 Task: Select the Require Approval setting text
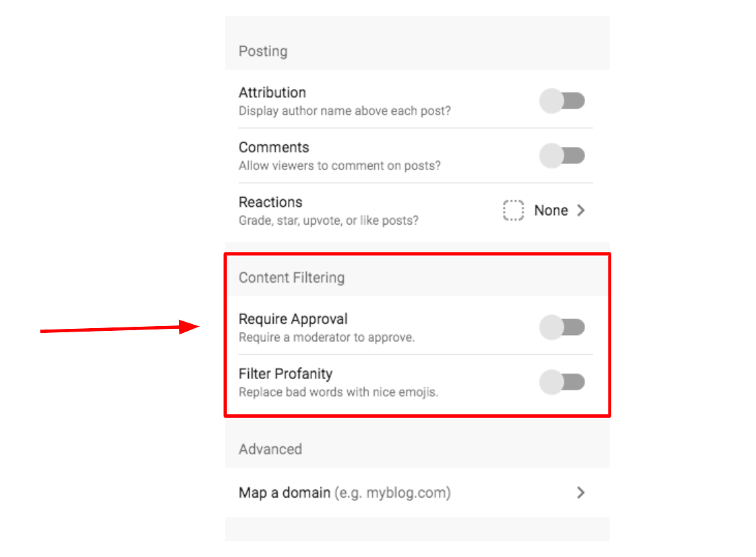[x=294, y=318]
